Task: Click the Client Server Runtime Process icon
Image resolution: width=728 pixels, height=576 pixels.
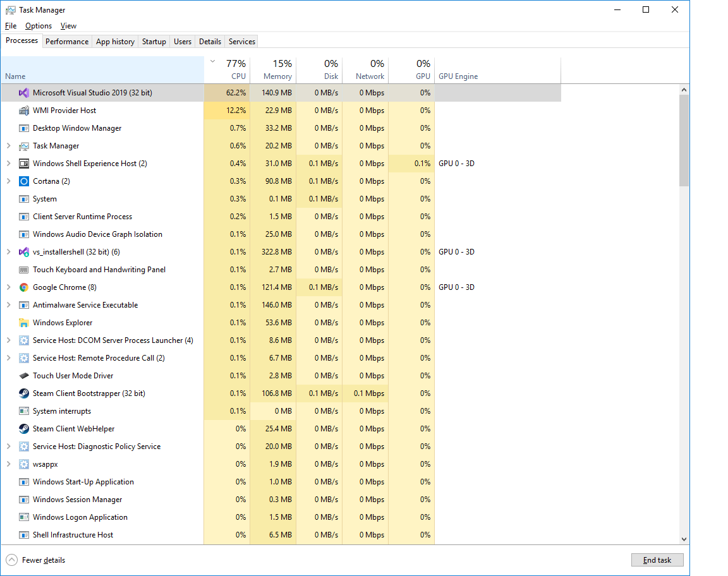Action: coord(23,217)
